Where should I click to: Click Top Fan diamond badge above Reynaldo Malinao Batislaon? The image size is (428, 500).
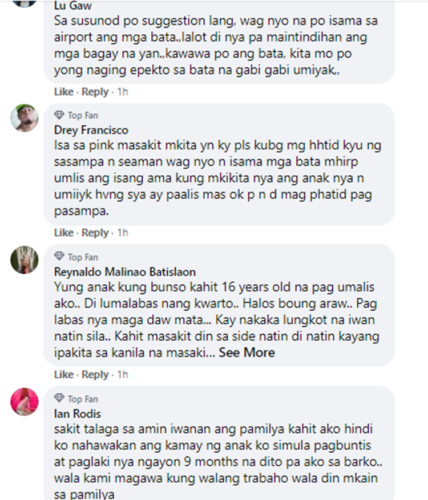point(59,257)
